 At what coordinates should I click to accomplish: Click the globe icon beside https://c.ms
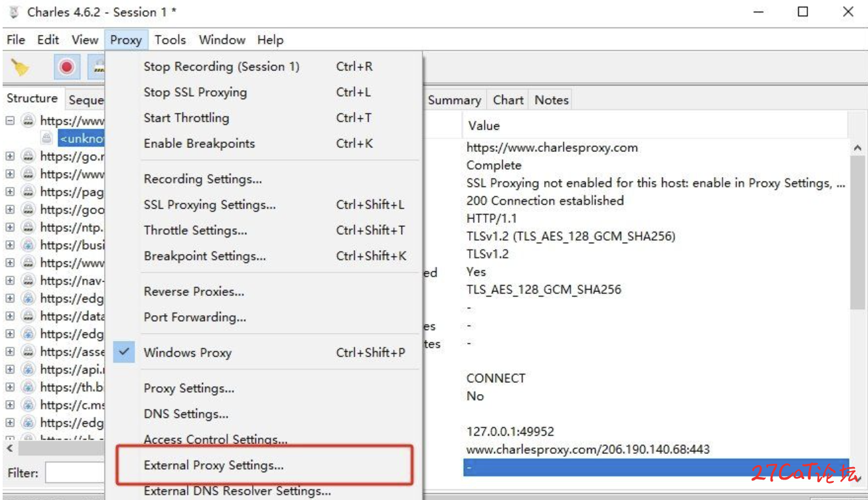click(x=28, y=405)
